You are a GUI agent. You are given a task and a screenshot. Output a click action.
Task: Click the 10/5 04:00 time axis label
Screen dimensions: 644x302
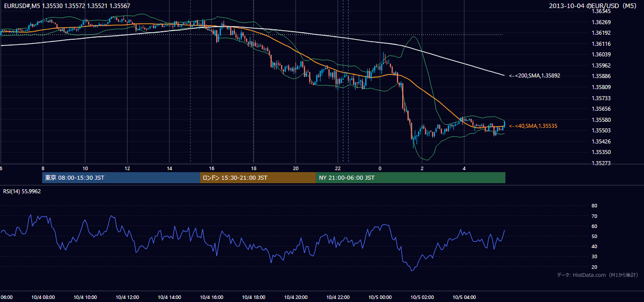[464, 297]
